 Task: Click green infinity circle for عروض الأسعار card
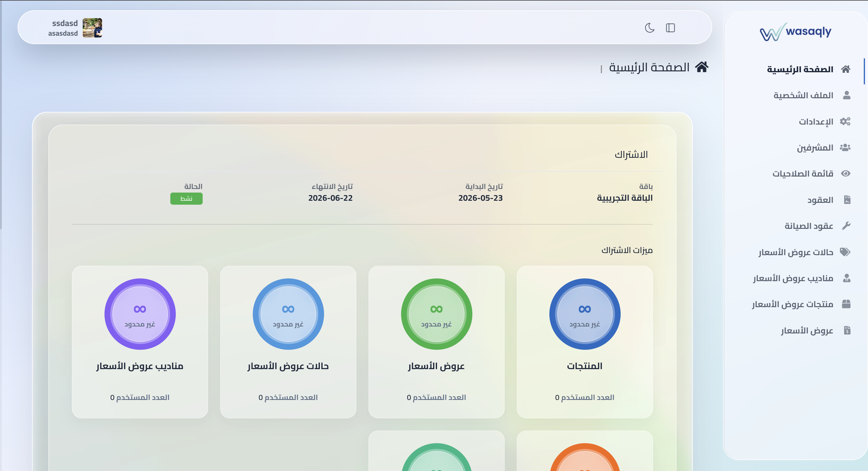click(436, 314)
